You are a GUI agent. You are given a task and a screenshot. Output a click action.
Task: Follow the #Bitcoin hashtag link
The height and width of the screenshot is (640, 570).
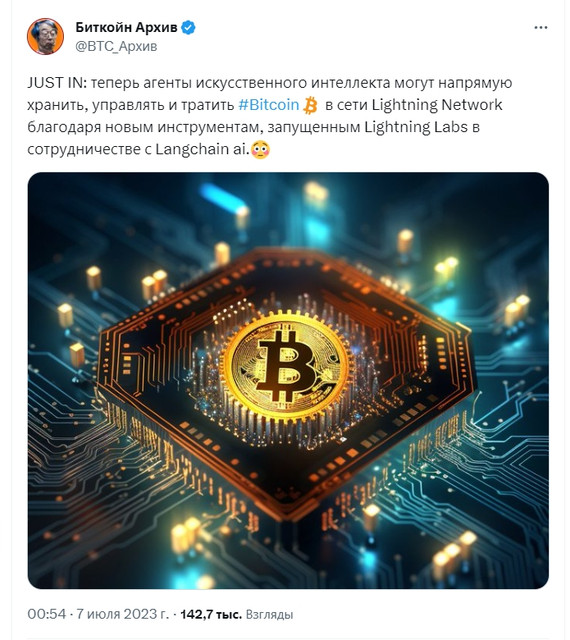pyautogui.click(x=269, y=105)
